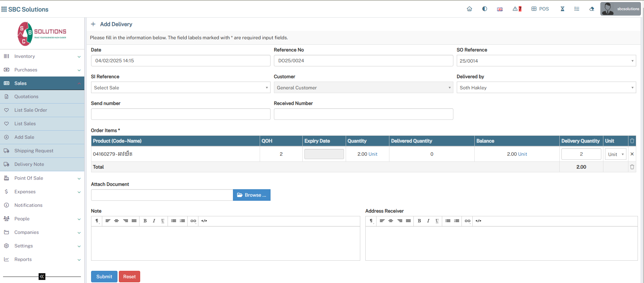
Task: Remove the order item row with X
Action: click(632, 154)
